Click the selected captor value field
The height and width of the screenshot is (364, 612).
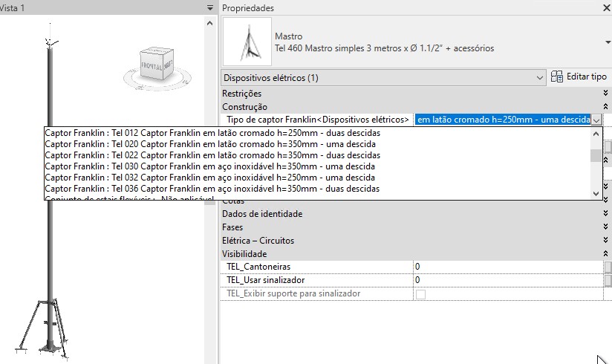coord(503,120)
